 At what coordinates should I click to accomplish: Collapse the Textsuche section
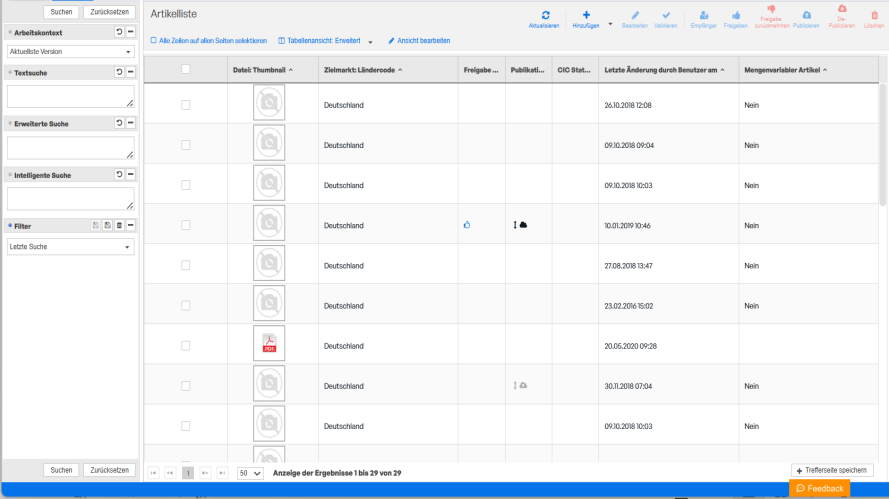pyautogui.click(x=130, y=72)
